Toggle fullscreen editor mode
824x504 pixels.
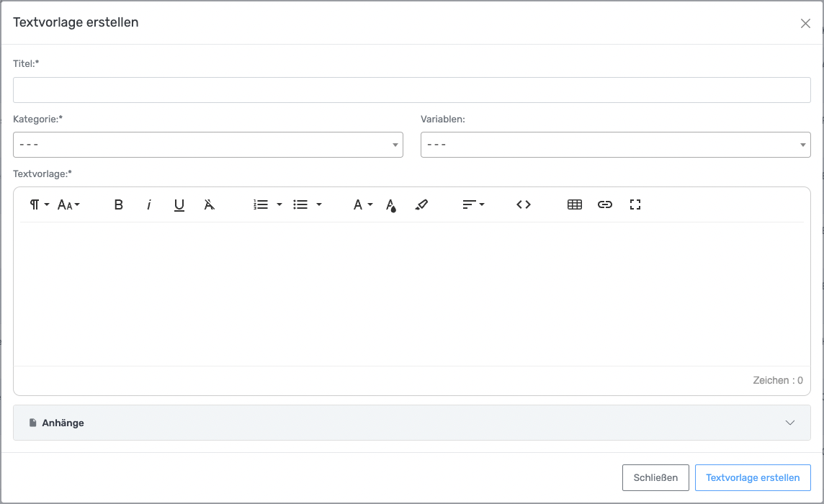[x=635, y=205]
